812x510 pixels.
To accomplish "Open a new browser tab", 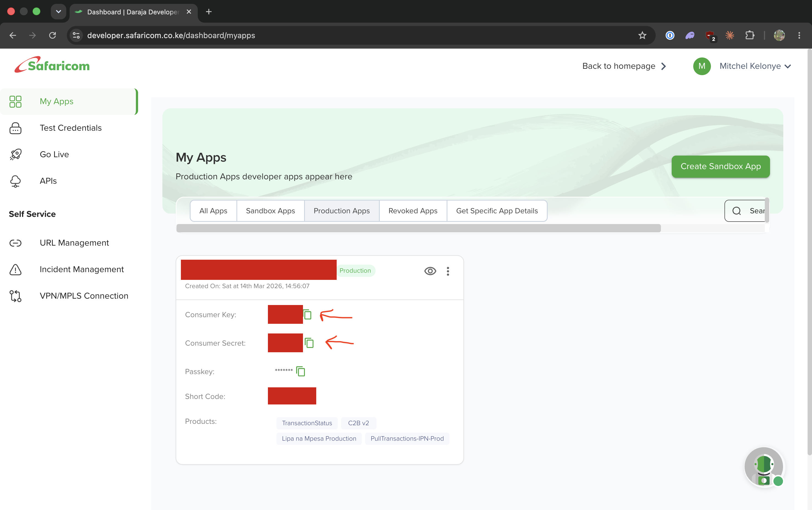I will tap(209, 12).
